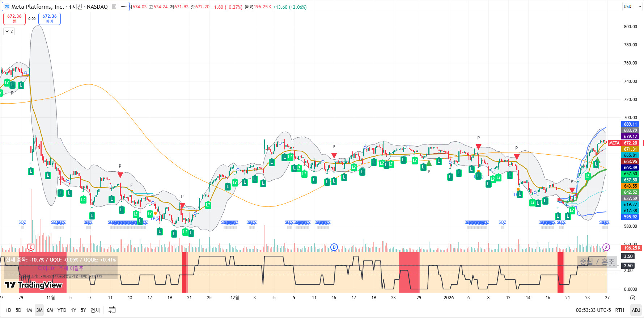The width and height of the screenshot is (644, 318).
Task: Open the hexagon chart settings icon
Action: (632, 298)
